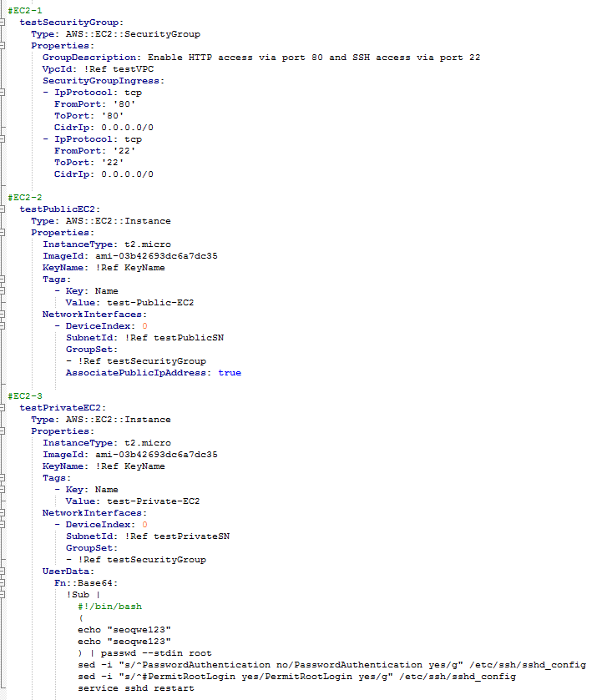Collapse the fold marker beside Fn::Base64

pos(3,583)
